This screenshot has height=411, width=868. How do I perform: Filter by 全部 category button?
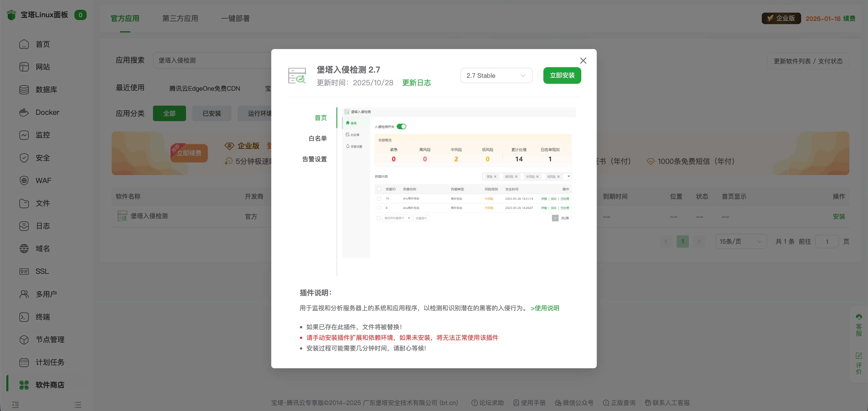click(169, 113)
